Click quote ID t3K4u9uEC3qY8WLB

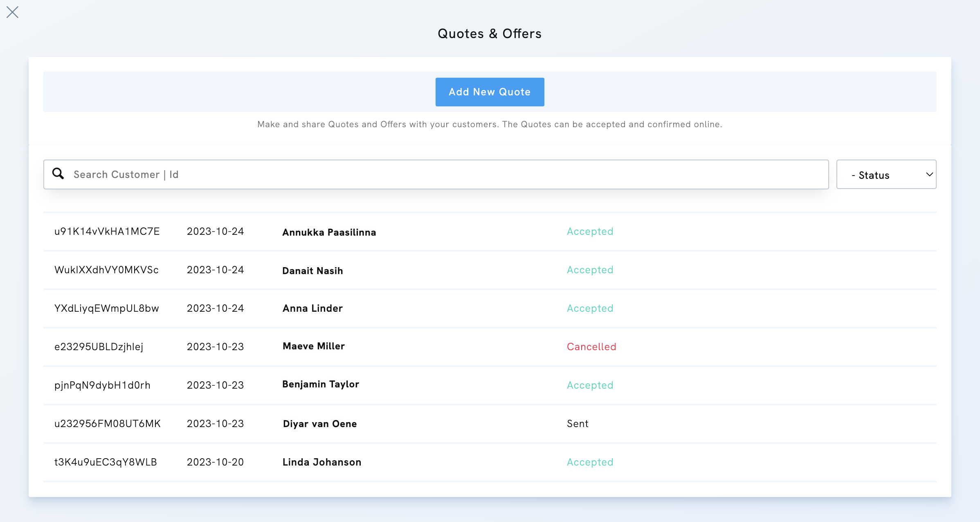coord(106,462)
